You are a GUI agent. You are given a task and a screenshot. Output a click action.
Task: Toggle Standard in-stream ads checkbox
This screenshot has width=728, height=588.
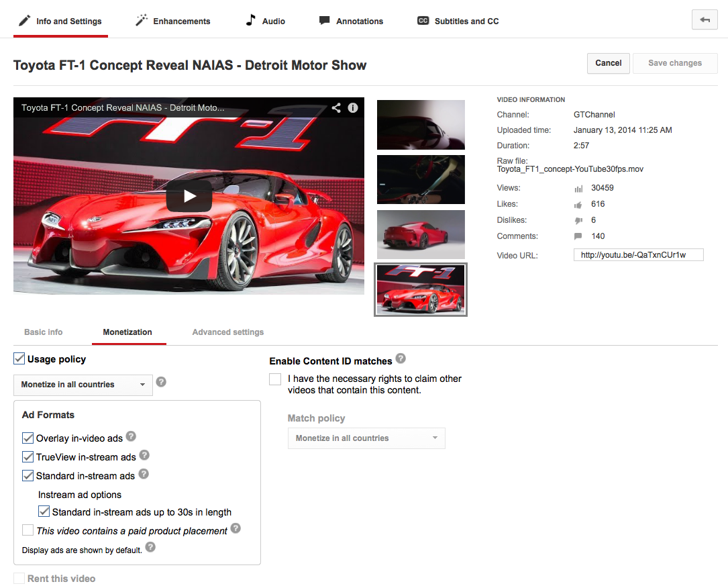(28, 476)
